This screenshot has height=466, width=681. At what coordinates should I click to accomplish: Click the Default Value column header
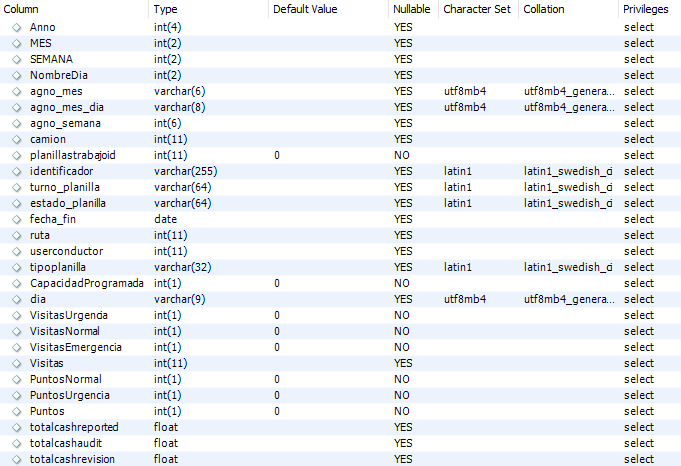(305, 9)
